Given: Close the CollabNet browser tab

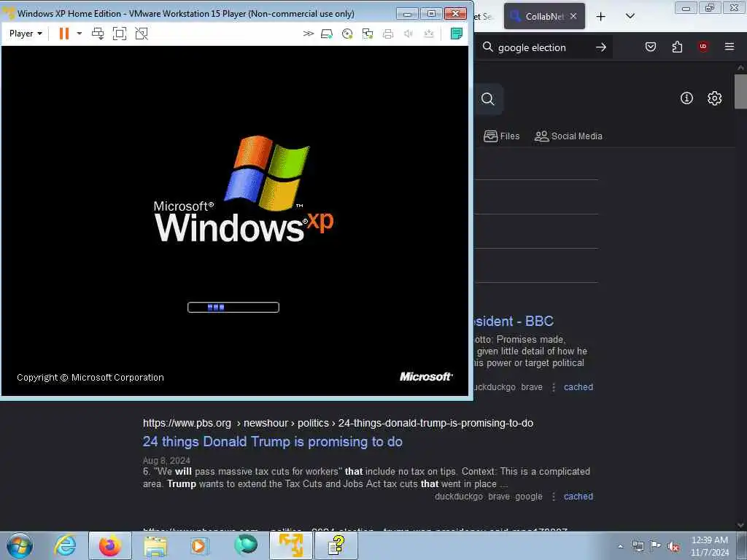Looking at the screenshot, I should (573, 16).
